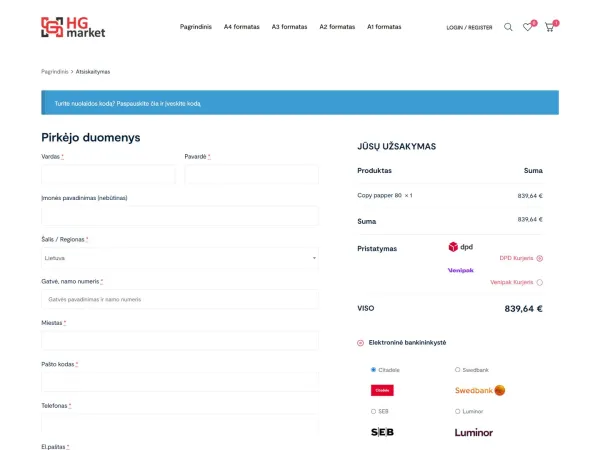Click LOGIN / REGISTER link

(x=469, y=28)
